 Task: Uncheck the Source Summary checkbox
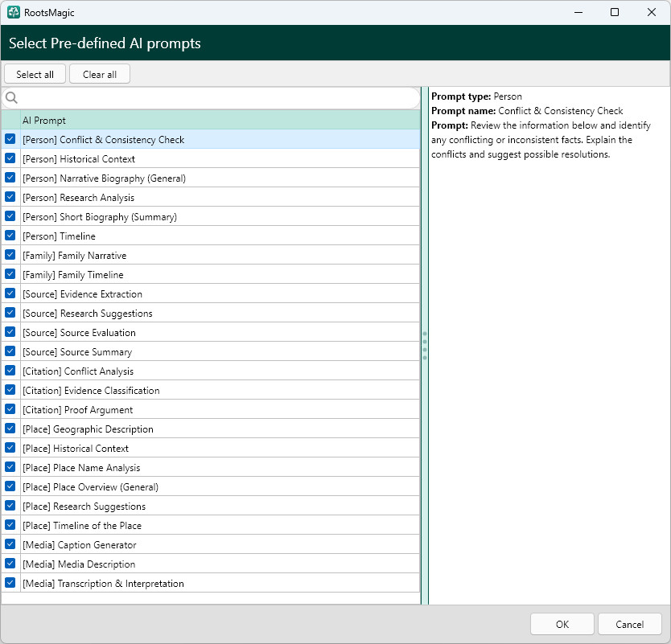10,351
